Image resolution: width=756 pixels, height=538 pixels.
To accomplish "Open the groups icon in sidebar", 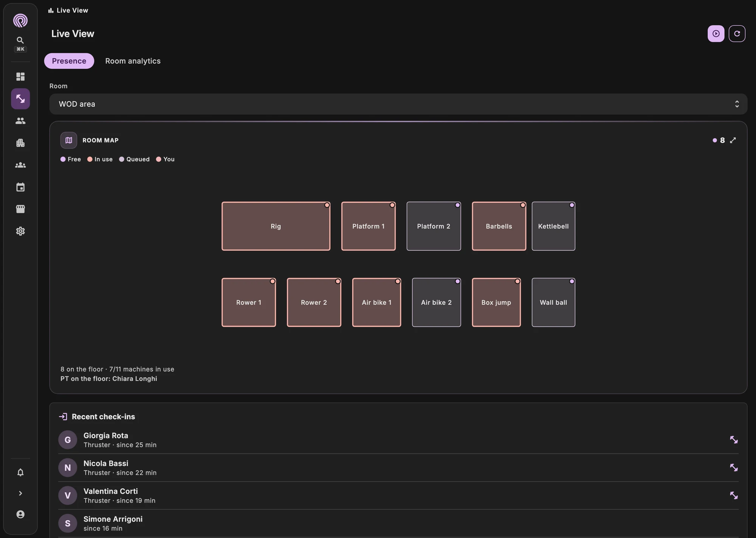I will click(20, 165).
